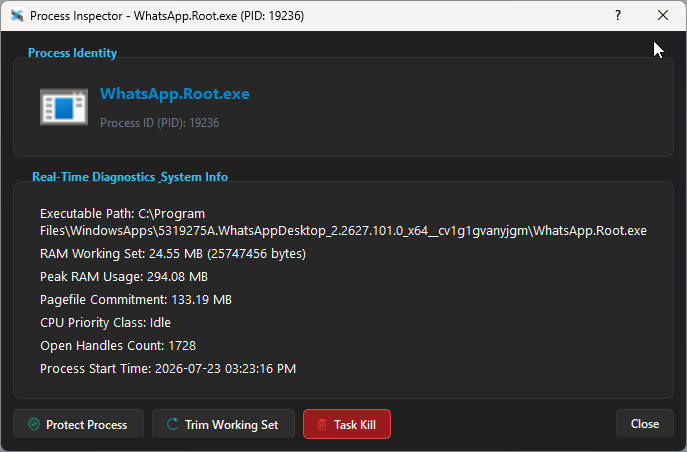This screenshot has height=452, width=687.
Task: Click the Task Kill button
Action: click(347, 424)
